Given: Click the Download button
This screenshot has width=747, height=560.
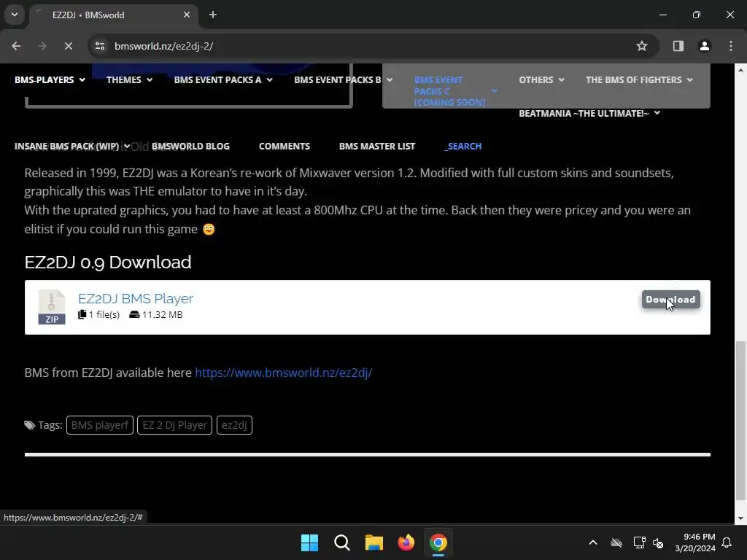Looking at the screenshot, I should point(671,300).
